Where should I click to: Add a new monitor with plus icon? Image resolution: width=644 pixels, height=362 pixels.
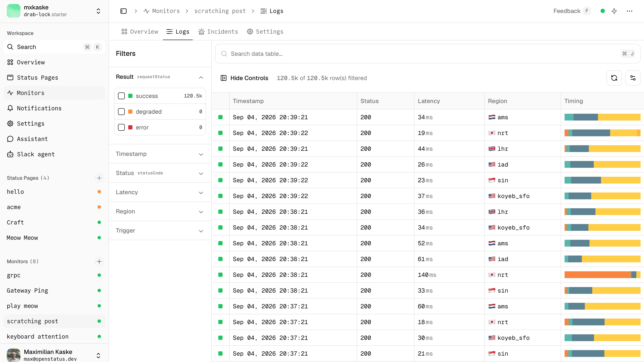[x=99, y=261]
